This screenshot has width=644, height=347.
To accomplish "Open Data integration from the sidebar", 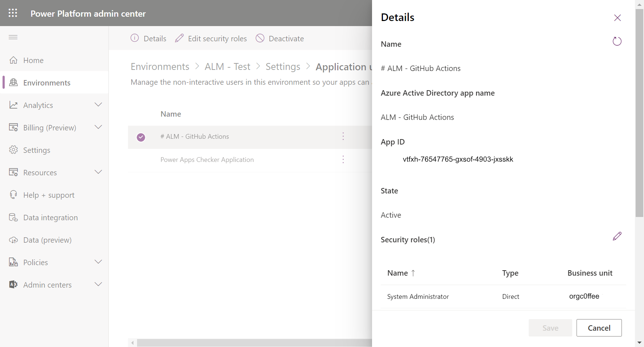I will click(50, 217).
